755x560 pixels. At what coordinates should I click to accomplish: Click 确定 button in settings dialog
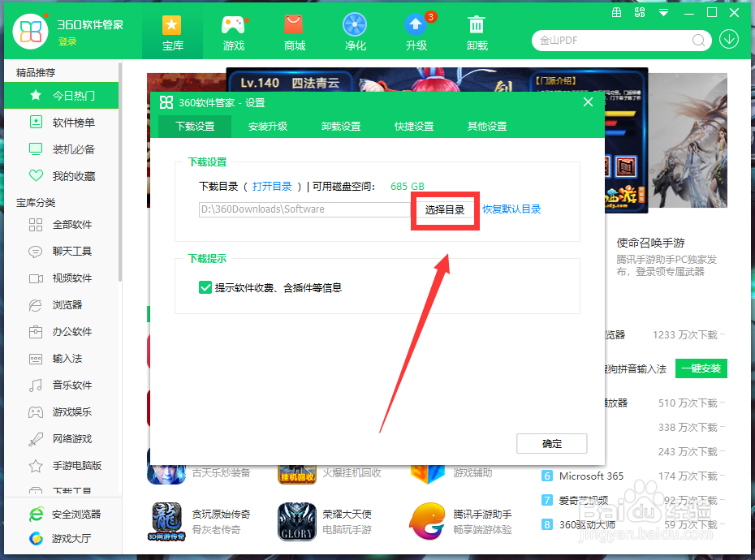(552, 443)
